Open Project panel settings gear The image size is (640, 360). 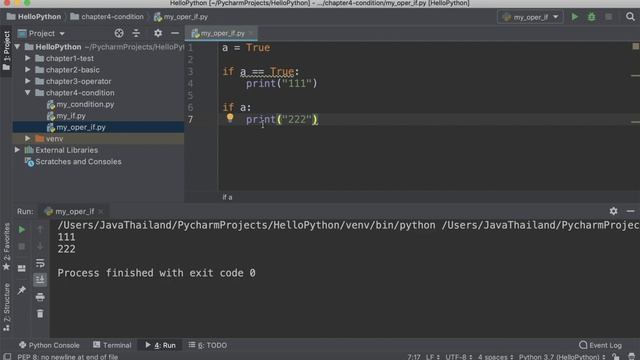158,33
